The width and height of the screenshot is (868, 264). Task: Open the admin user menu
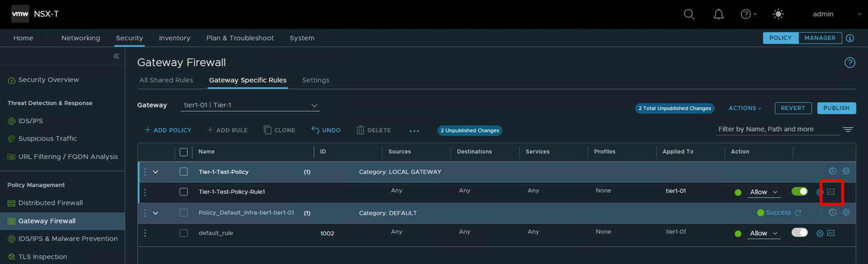836,14
